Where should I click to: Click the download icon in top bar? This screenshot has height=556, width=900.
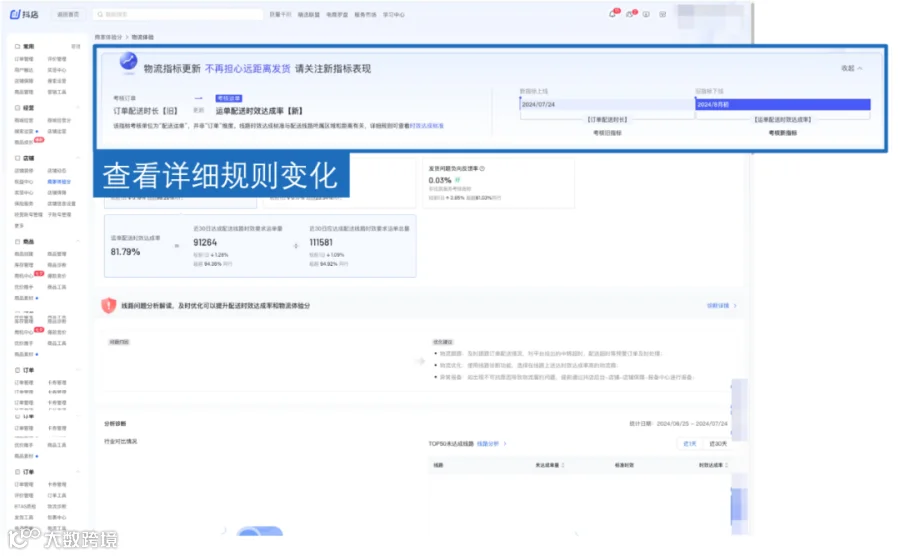pyautogui.click(x=646, y=14)
